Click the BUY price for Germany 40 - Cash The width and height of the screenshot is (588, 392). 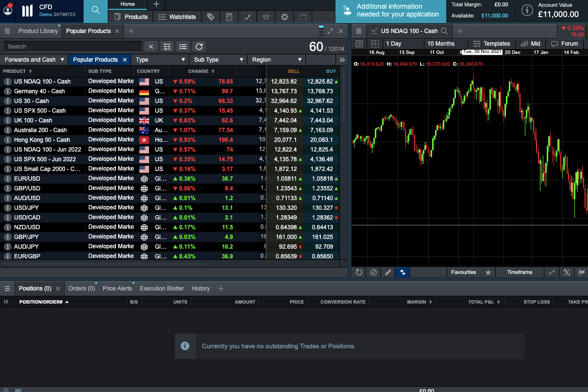[320, 91]
